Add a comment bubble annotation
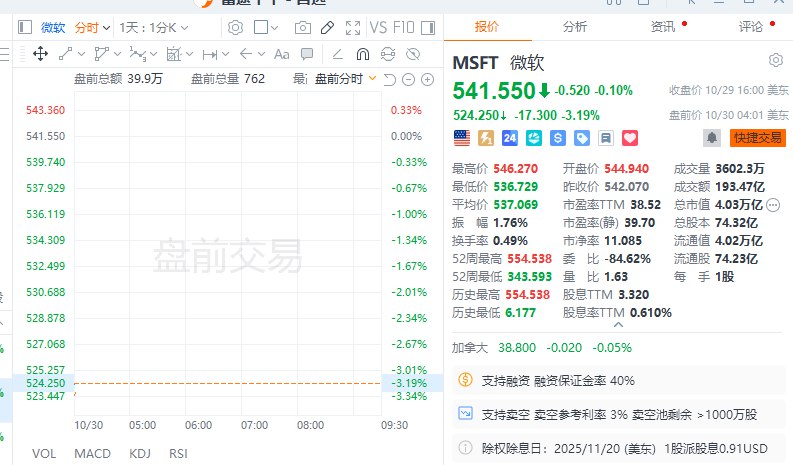 tap(307, 54)
